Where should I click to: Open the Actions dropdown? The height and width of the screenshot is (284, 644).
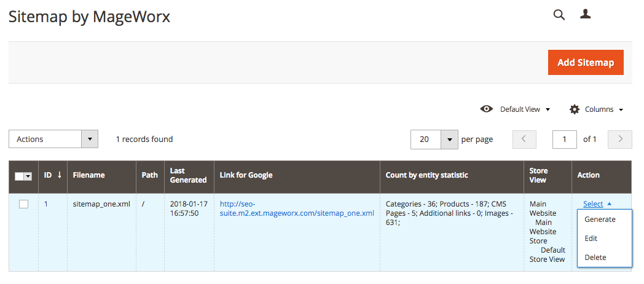click(x=53, y=140)
